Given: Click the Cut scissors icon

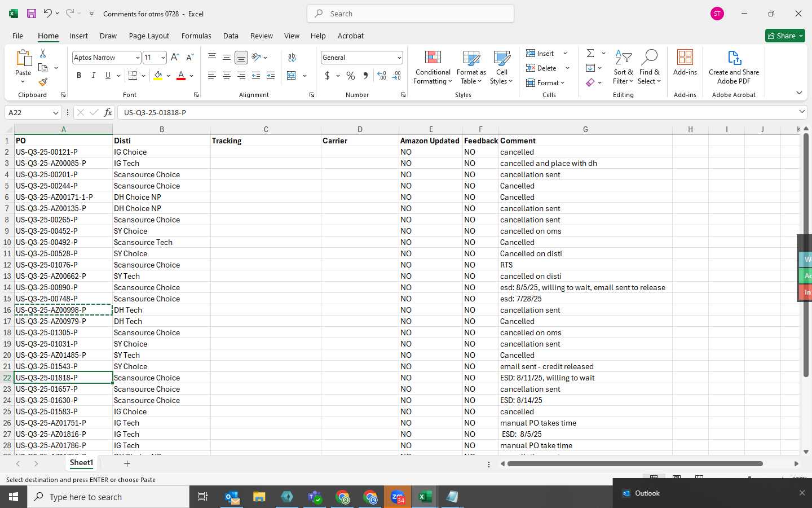Looking at the screenshot, I should [x=43, y=54].
